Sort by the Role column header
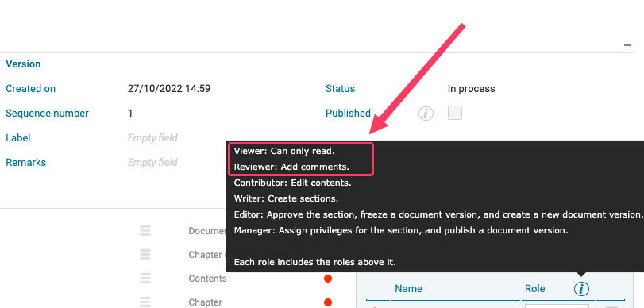 coord(534,289)
